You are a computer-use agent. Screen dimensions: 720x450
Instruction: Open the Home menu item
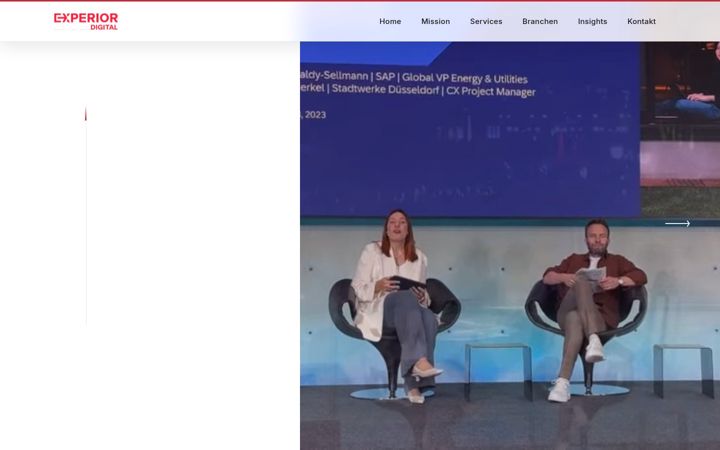click(390, 22)
